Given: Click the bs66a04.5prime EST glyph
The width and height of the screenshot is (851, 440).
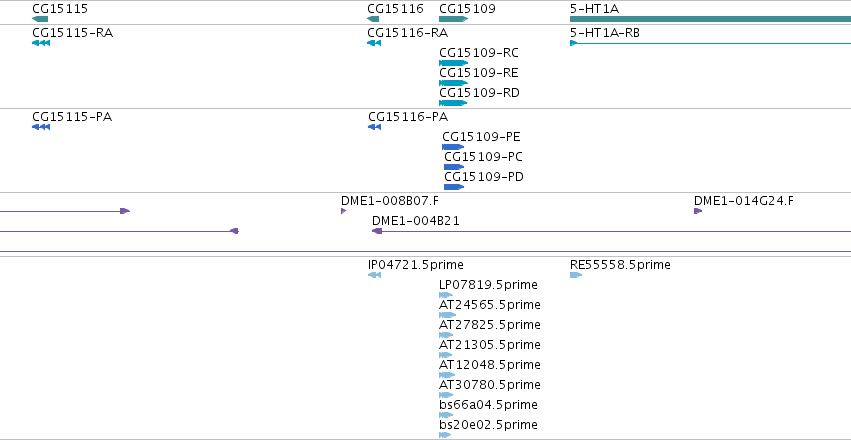Looking at the screenshot, I should coord(446,415).
